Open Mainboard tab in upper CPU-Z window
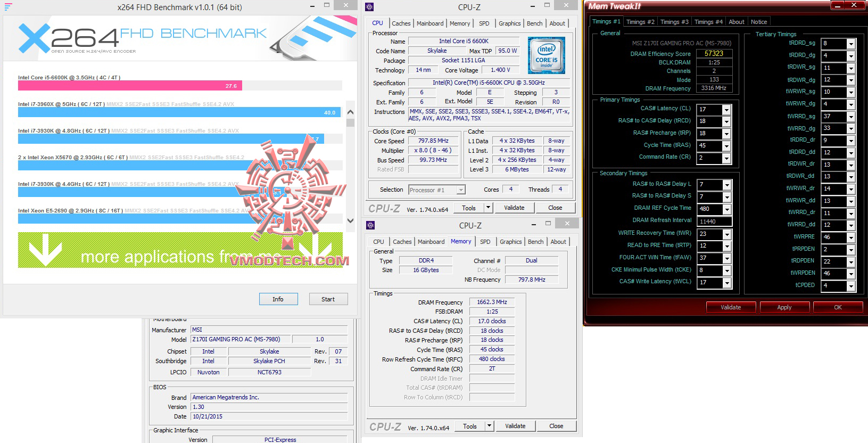Viewport: 868px width, 443px height. 430,23
